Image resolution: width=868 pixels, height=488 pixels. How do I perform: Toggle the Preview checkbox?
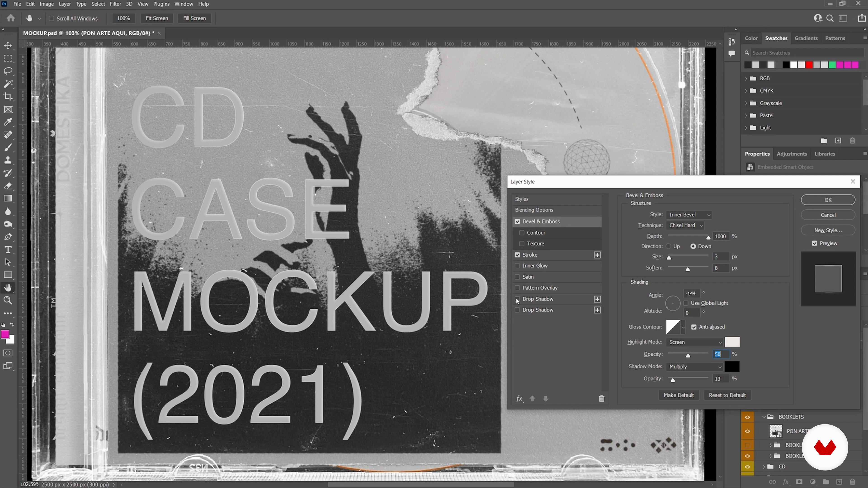(x=814, y=244)
